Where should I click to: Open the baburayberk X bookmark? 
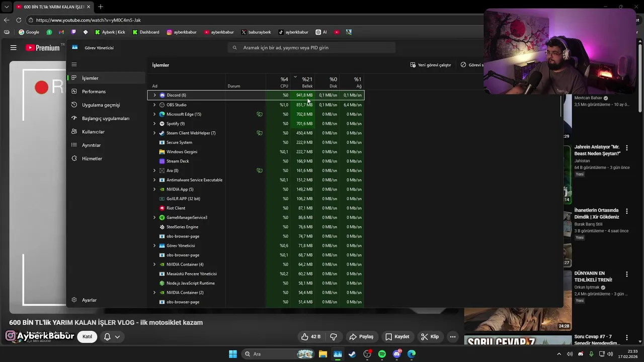256,32
